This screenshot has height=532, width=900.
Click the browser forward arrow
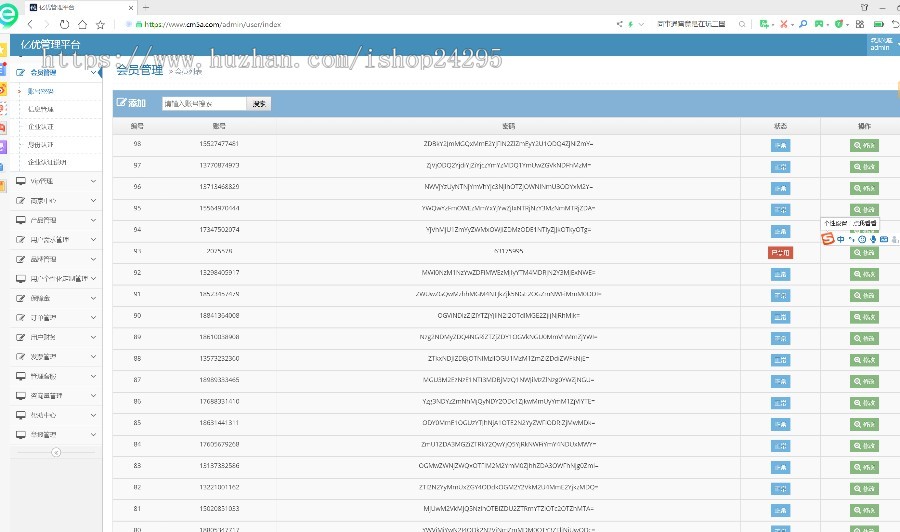point(47,24)
